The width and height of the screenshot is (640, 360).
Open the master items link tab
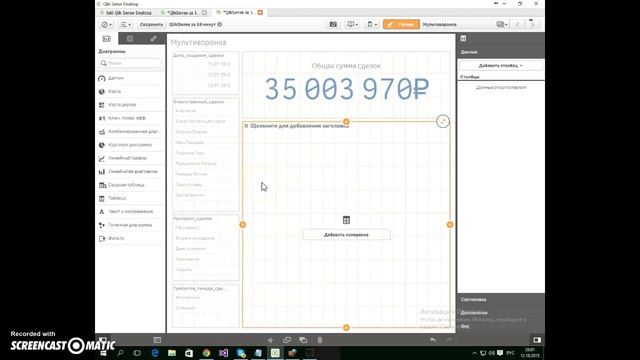(x=153, y=39)
